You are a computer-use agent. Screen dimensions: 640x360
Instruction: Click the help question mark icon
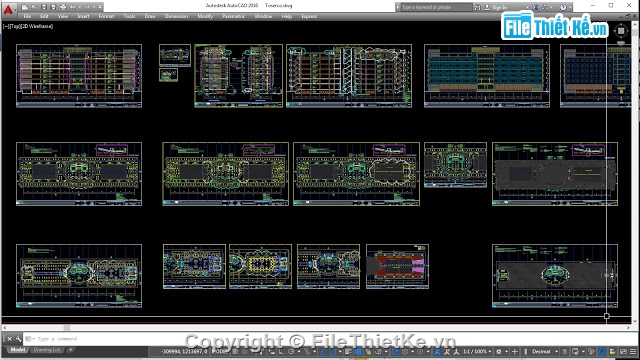click(x=563, y=7)
